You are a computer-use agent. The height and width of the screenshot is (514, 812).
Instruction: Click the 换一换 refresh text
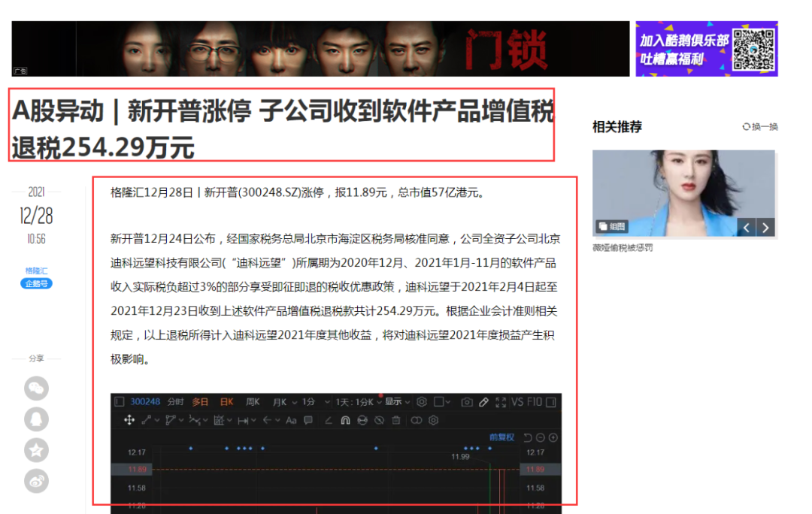click(x=765, y=127)
